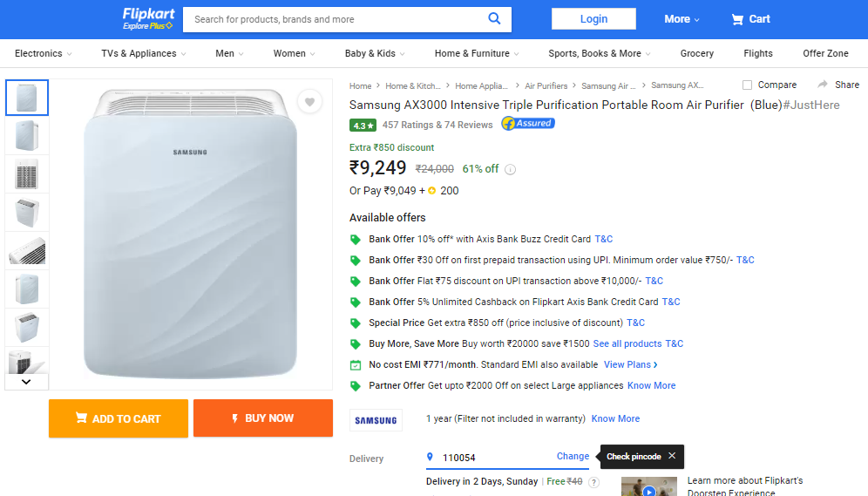This screenshot has height=496, width=868.
Task: Open the Grocery menu item
Action: [x=697, y=54]
